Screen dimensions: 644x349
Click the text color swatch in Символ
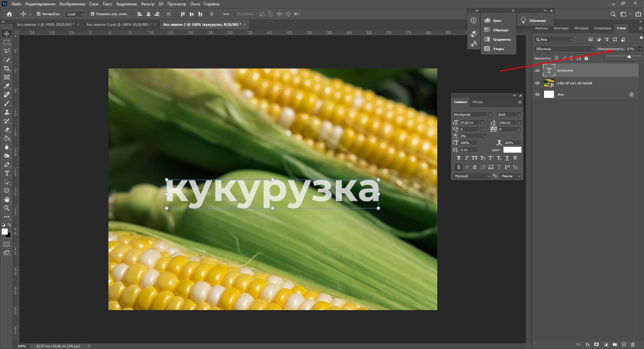coord(512,150)
